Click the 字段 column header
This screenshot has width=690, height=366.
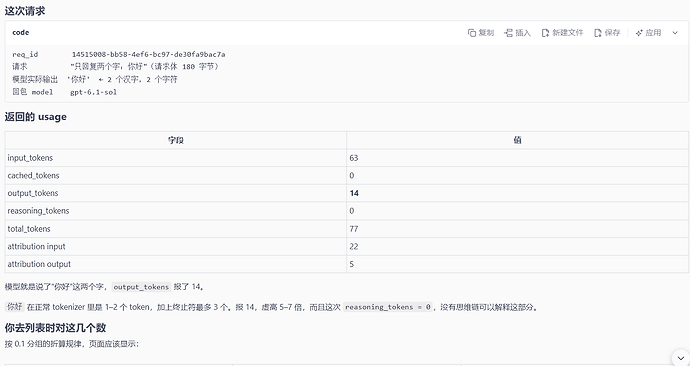pos(176,140)
